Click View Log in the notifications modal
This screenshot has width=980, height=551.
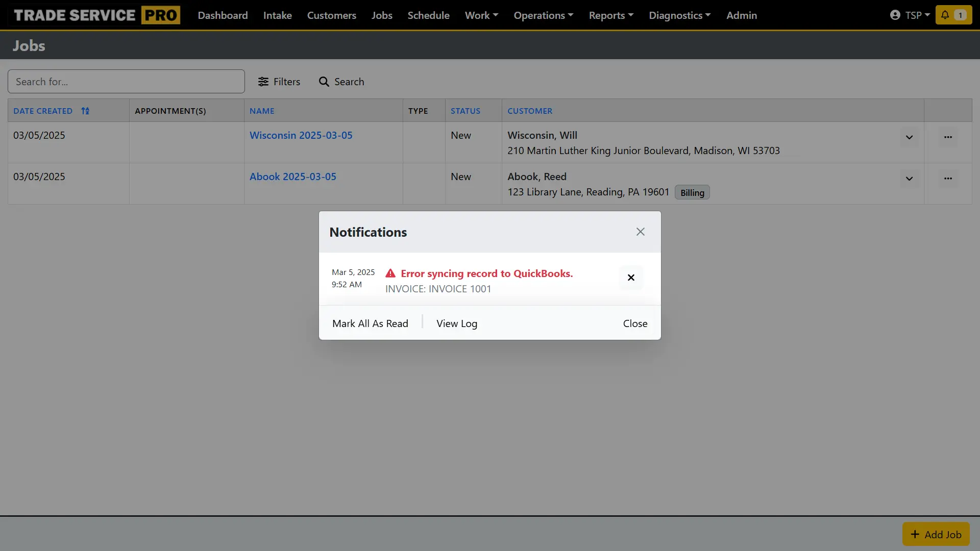click(x=457, y=323)
